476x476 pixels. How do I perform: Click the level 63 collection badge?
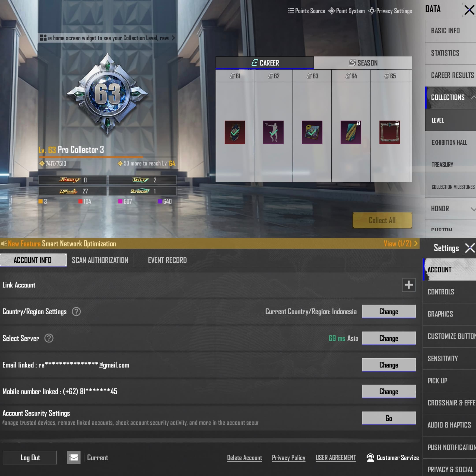(107, 94)
